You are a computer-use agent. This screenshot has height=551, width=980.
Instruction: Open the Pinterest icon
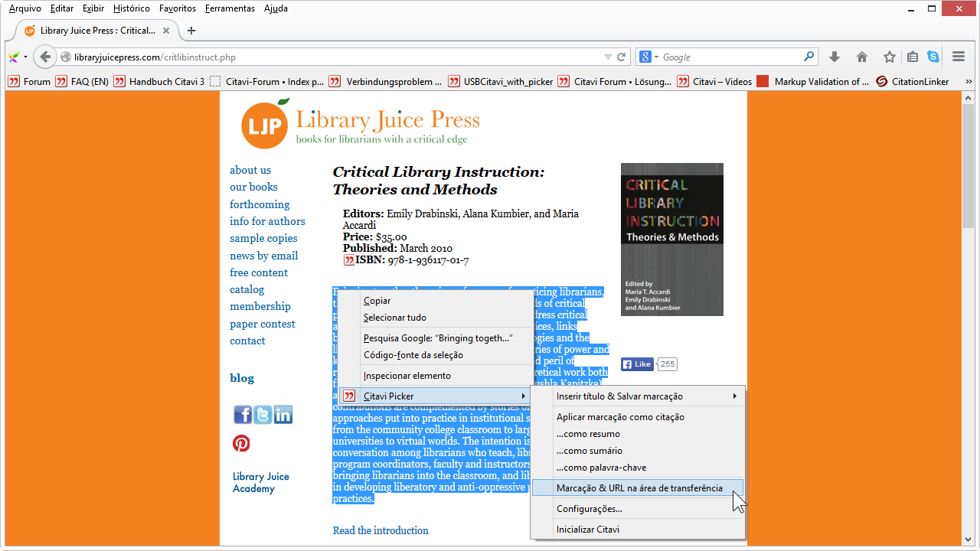click(241, 443)
